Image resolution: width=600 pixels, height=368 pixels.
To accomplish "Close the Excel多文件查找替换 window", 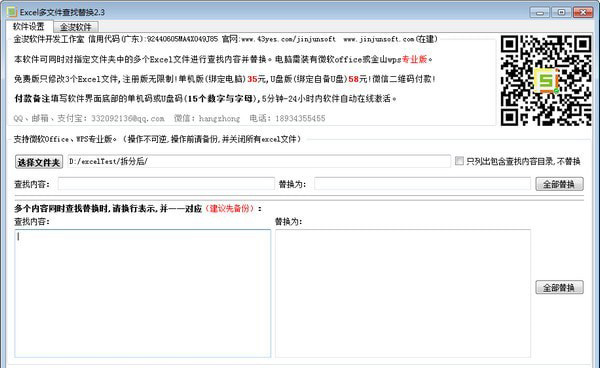I will [x=583, y=12].
